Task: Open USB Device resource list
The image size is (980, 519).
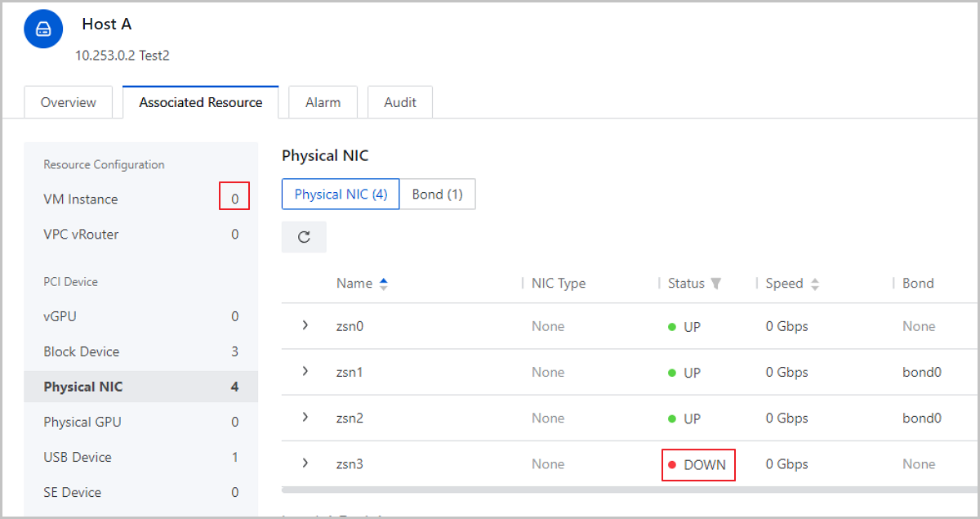Action: (x=78, y=457)
